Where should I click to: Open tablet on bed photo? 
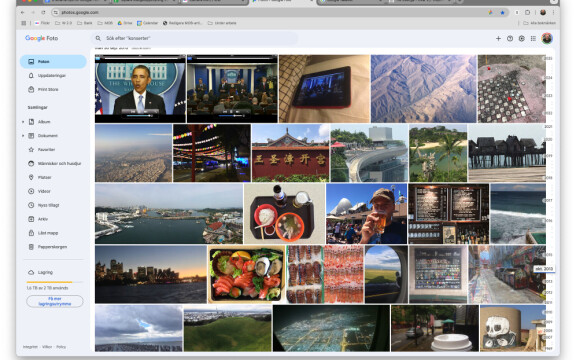coord(324,89)
